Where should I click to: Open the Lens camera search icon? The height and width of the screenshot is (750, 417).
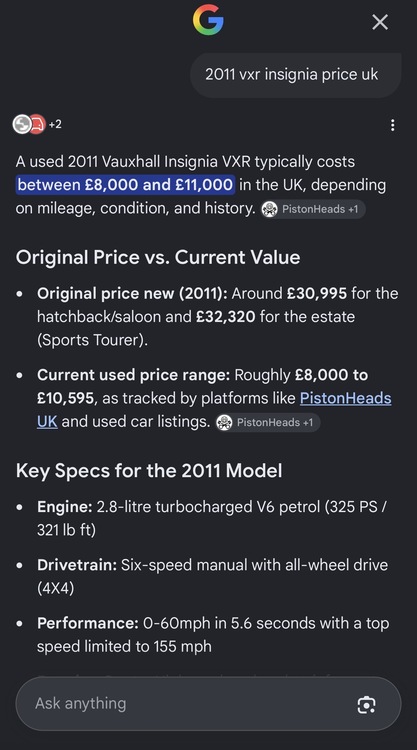(x=366, y=705)
